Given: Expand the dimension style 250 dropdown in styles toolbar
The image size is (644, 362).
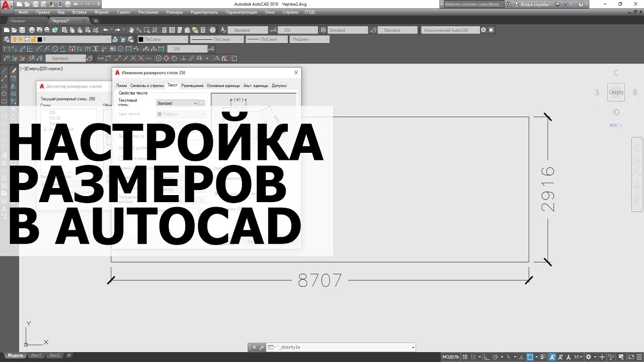Looking at the screenshot, I should (x=298, y=30).
